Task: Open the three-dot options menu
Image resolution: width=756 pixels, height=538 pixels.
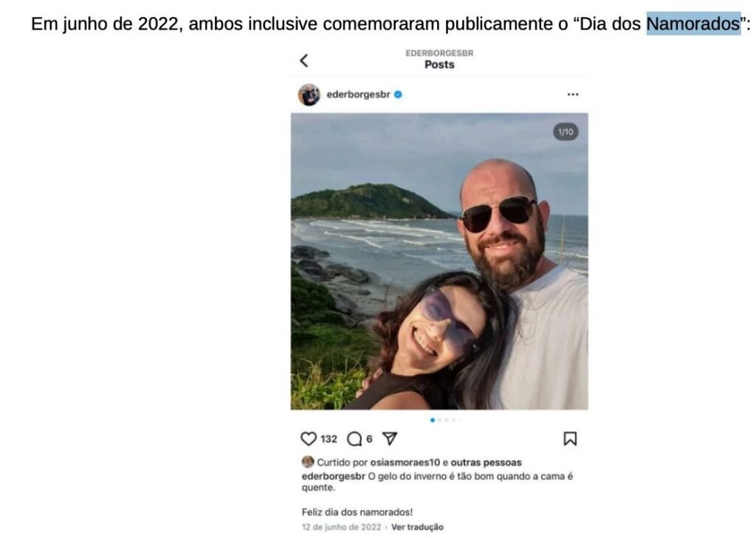Action: click(x=572, y=94)
